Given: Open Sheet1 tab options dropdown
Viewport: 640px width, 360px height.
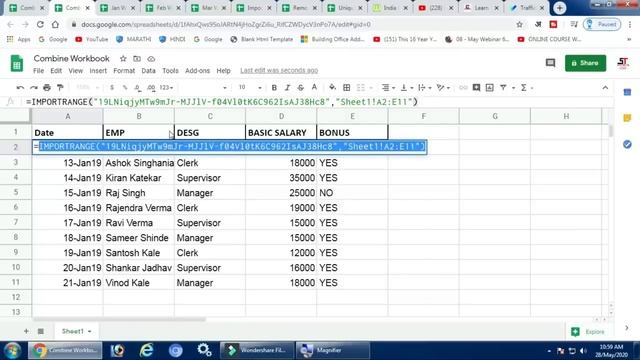Looking at the screenshot, I should (89, 331).
